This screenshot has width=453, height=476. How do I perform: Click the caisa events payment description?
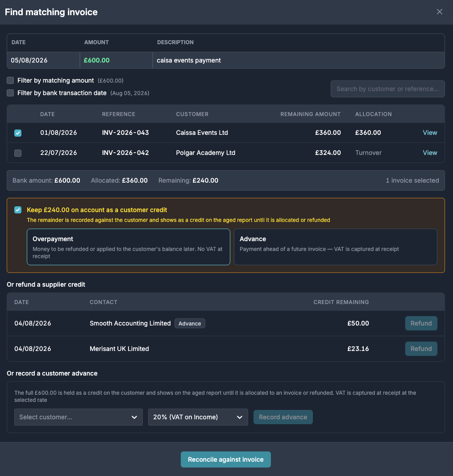pyautogui.click(x=189, y=60)
